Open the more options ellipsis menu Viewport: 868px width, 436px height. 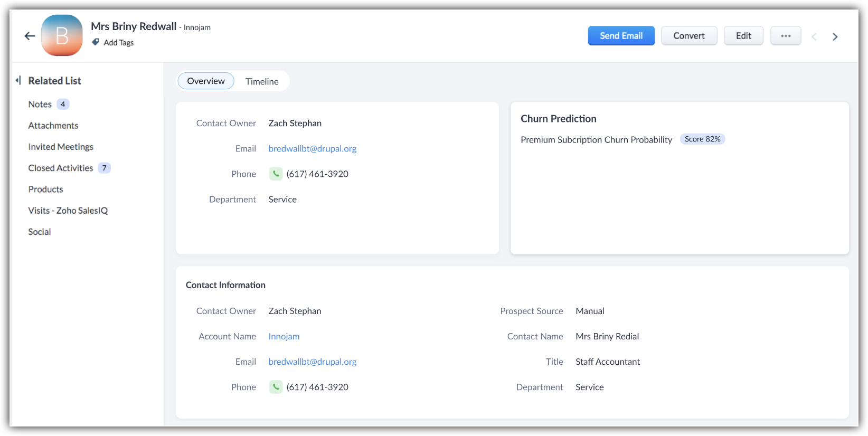click(x=785, y=36)
